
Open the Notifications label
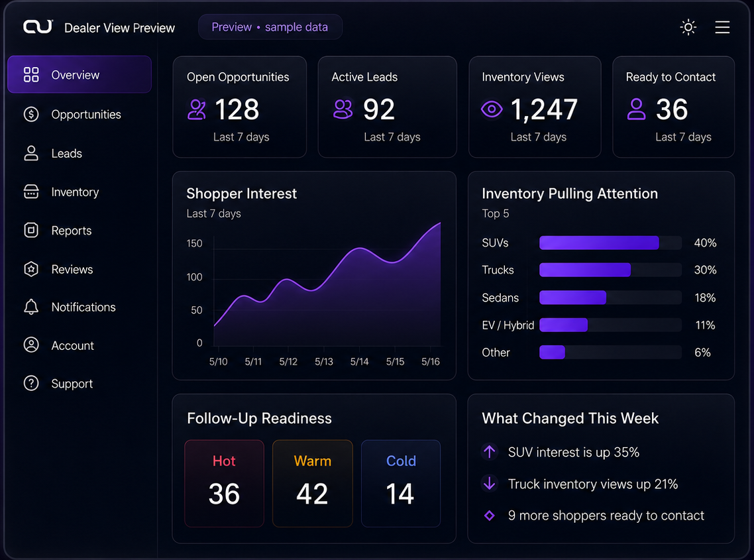(83, 307)
